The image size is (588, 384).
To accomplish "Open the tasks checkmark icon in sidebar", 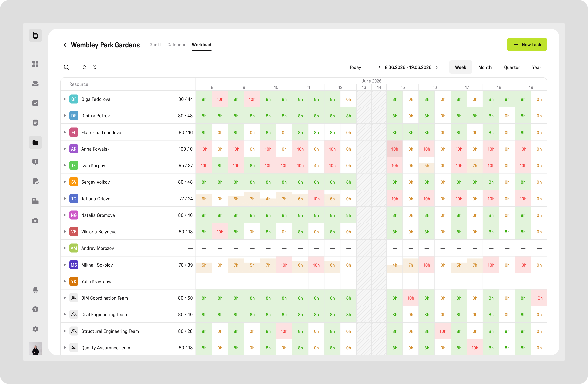I will click(35, 103).
